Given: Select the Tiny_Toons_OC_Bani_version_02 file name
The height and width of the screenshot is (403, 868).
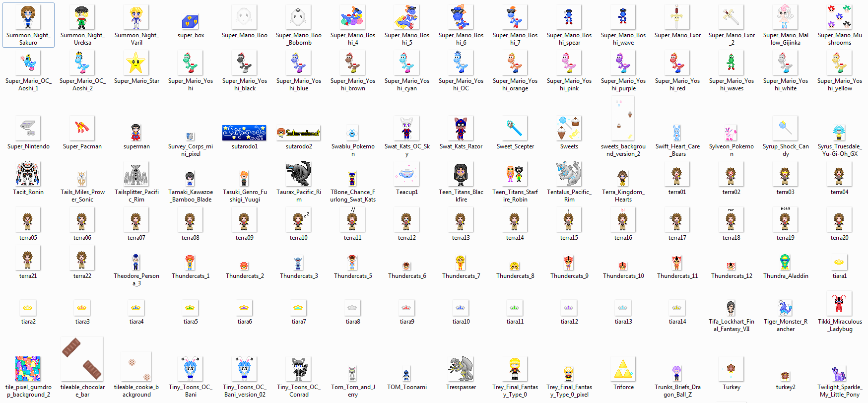Looking at the screenshot, I should [245, 391].
